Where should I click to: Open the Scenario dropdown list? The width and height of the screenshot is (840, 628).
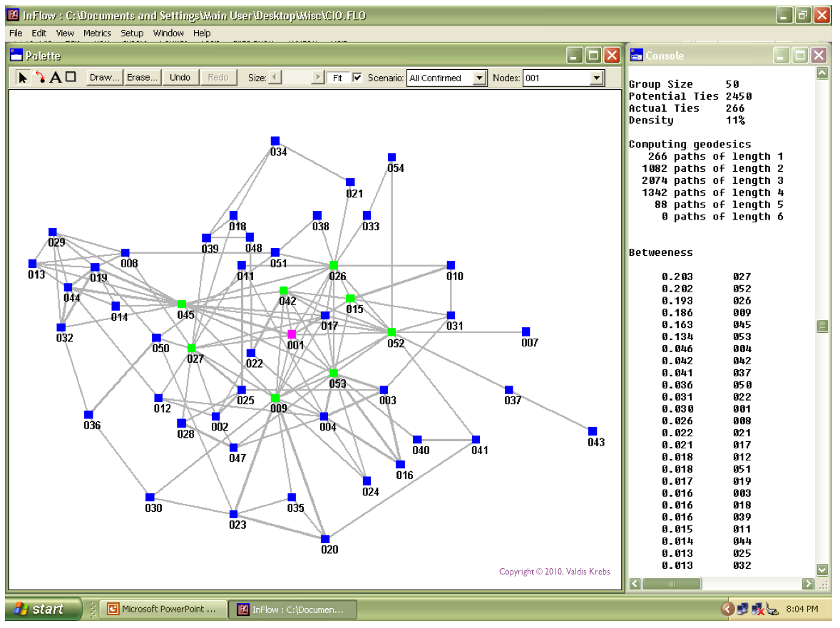(x=479, y=78)
